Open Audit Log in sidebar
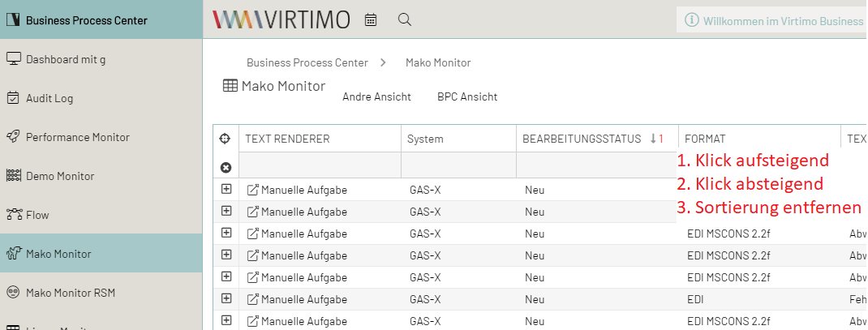 tap(49, 98)
